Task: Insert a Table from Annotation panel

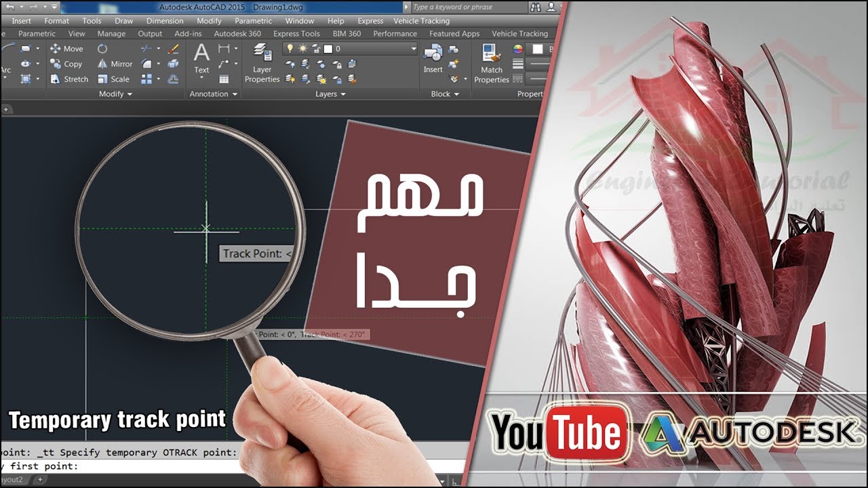Action: (x=224, y=79)
